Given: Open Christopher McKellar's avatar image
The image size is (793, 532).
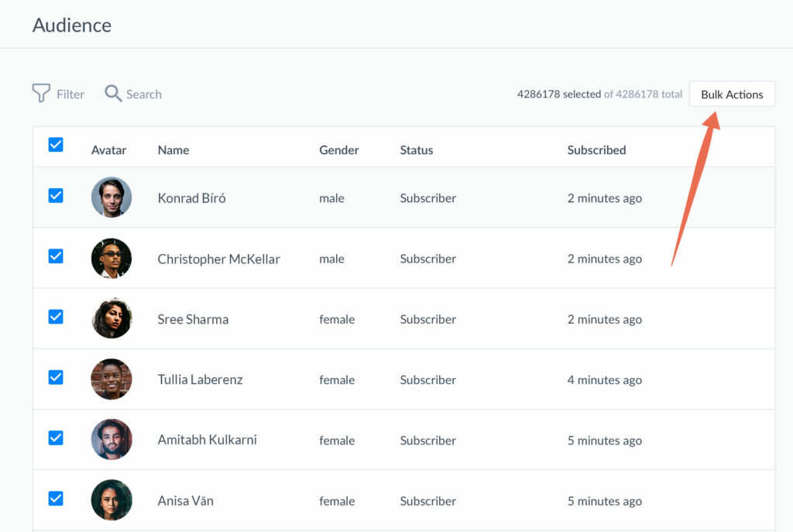Looking at the screenshot, I should click(x=112, y=258).
